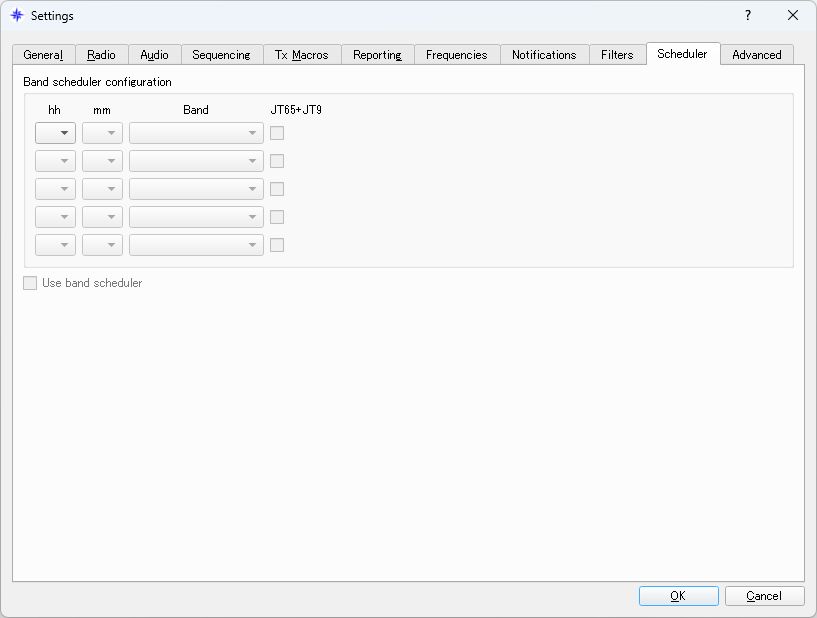817x618 pixels.
Task: Cancel the Settings dialog
Action: [764, 595]
